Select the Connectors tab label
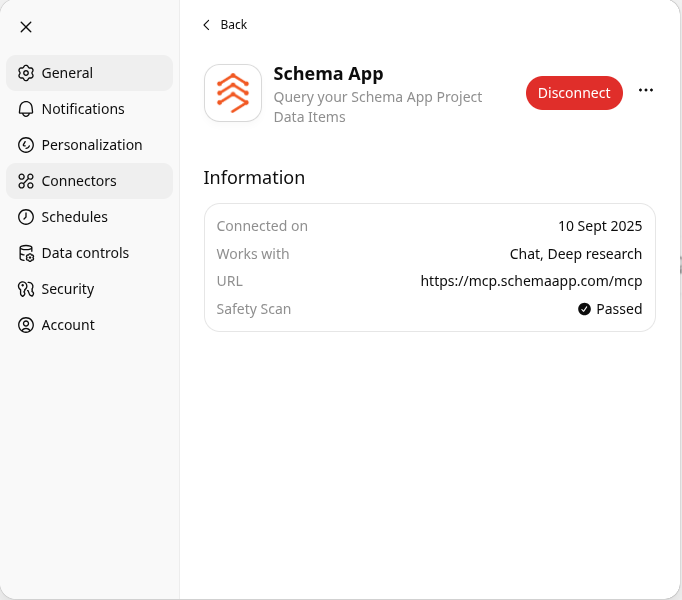Image resolution: width=682 pixels, height=600 pixels. pos(79,181)
